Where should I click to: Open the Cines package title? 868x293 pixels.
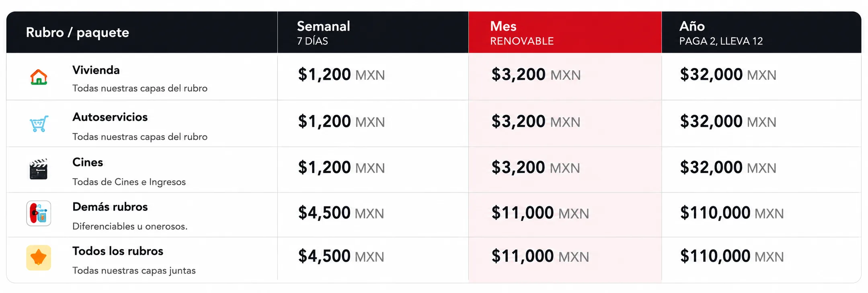tap(88, 162)
